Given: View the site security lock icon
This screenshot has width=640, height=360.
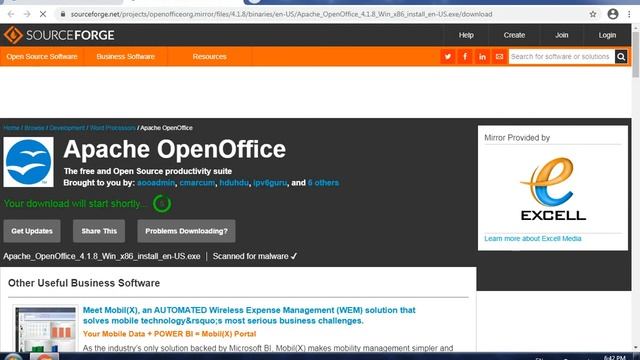Looking at the screenshot, I should point(62,14).
